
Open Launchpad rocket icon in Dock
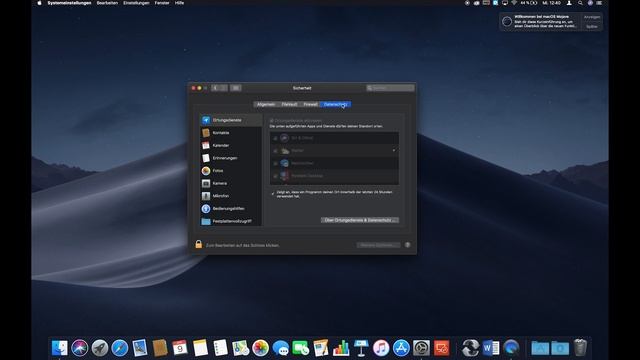pos(100,348)
